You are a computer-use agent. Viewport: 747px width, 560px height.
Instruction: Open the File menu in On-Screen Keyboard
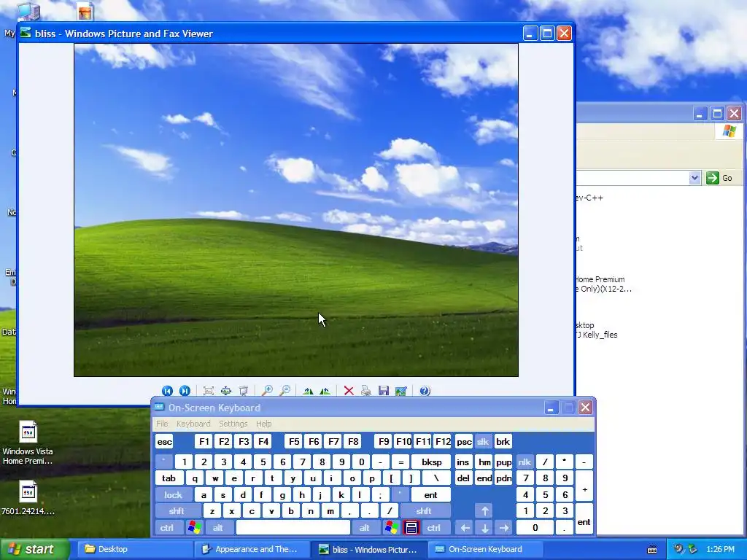[x=162, y=424]
